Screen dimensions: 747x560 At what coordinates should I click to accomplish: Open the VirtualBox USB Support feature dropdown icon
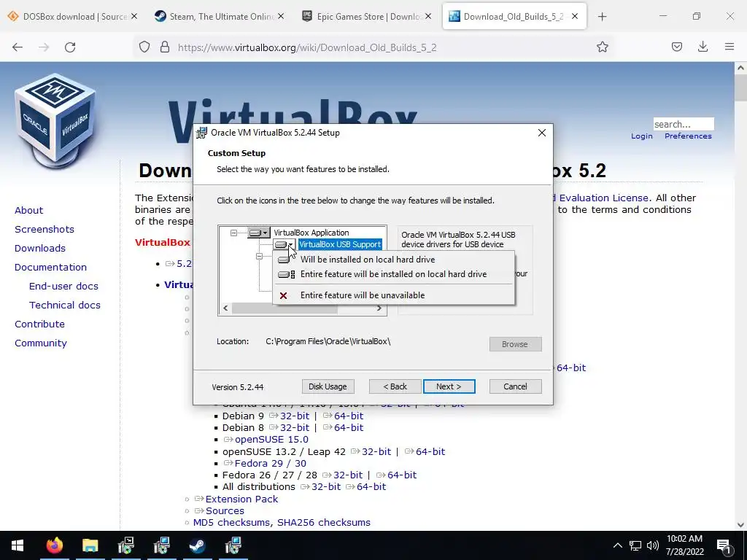[x=285, y=244]
